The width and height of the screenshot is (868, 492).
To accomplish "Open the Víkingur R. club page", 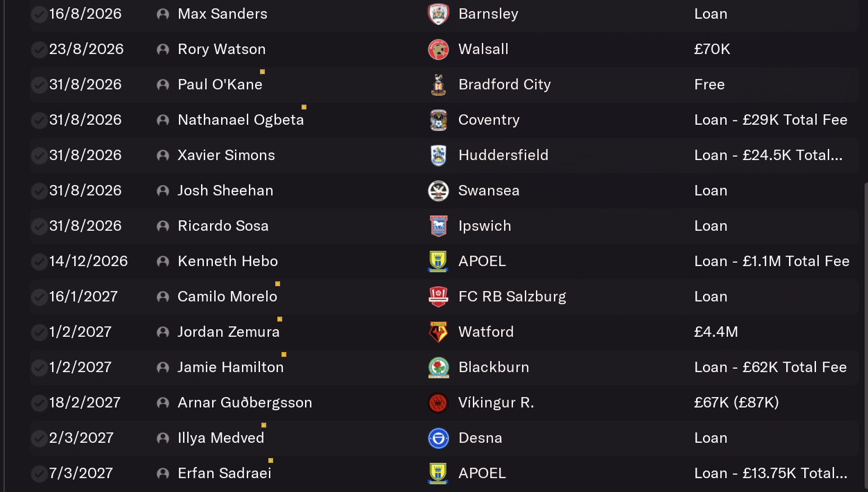I will [496, 403].
